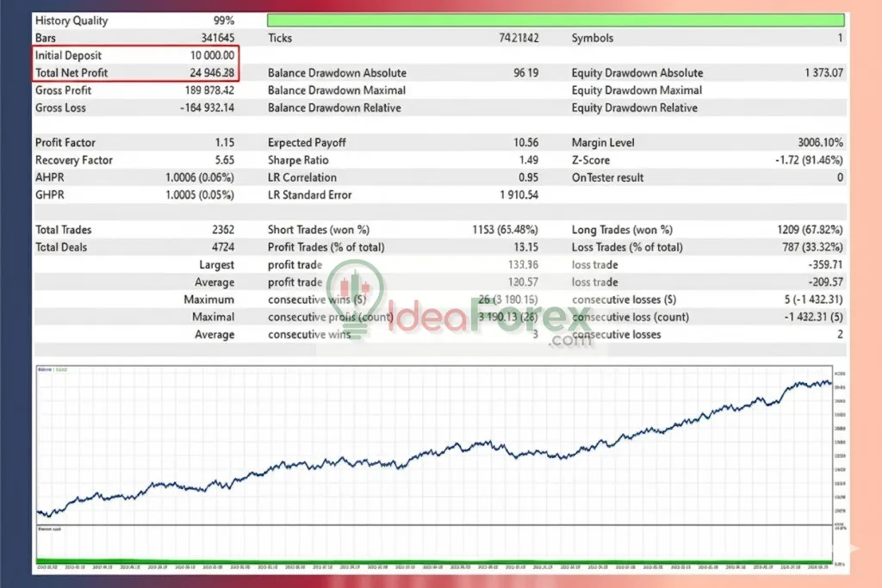Select the Total Trades row showing 2362
This screenshot has height=588, width=882.
click(x=129, y=230)
